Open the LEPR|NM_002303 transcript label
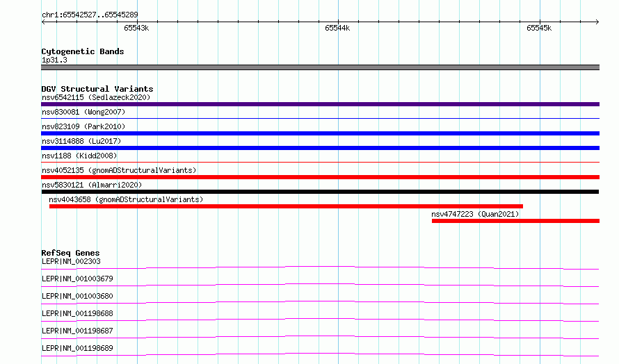 point(71,261)
